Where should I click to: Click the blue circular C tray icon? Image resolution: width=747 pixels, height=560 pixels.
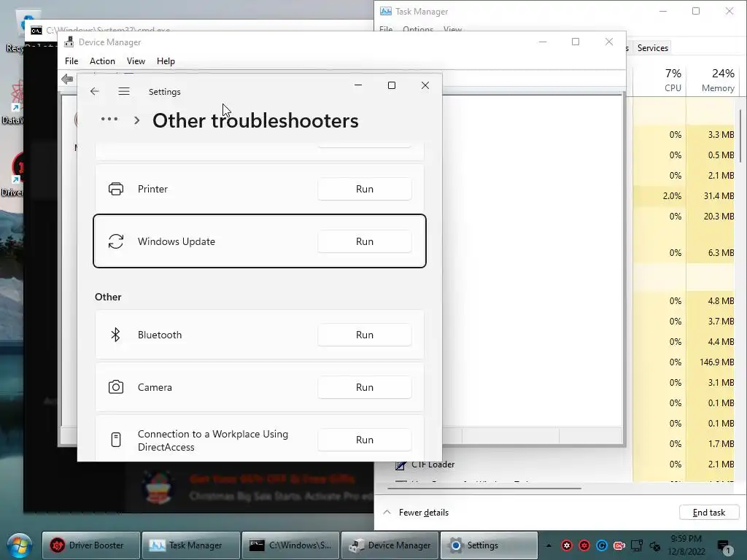tap(602, 545)
